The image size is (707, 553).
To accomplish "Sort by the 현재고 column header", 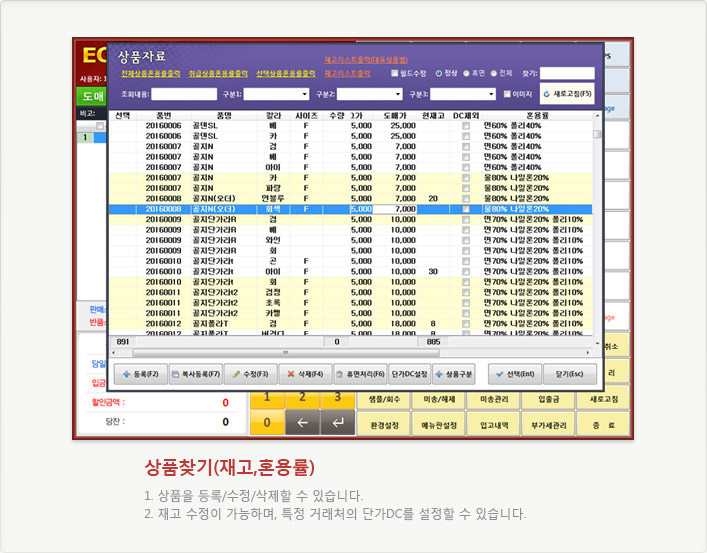I will (x=433, y=115).
